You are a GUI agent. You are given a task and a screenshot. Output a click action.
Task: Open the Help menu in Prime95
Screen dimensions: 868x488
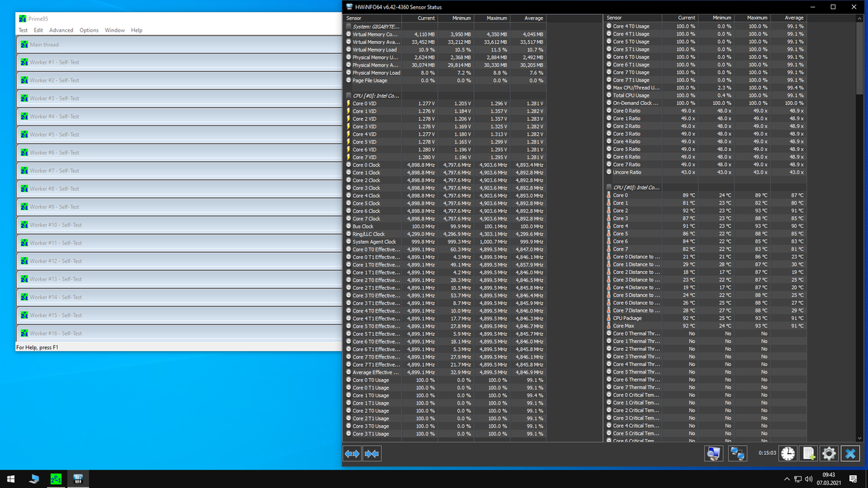pos(136,30)
